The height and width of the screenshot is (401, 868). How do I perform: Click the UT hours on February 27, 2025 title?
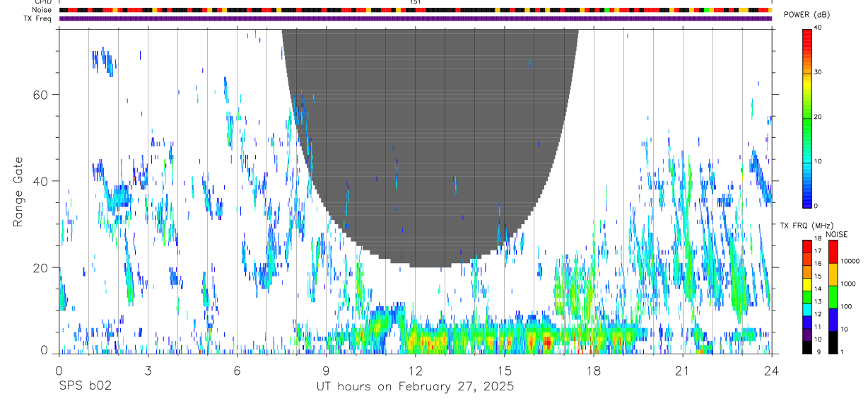click(415, 387)
